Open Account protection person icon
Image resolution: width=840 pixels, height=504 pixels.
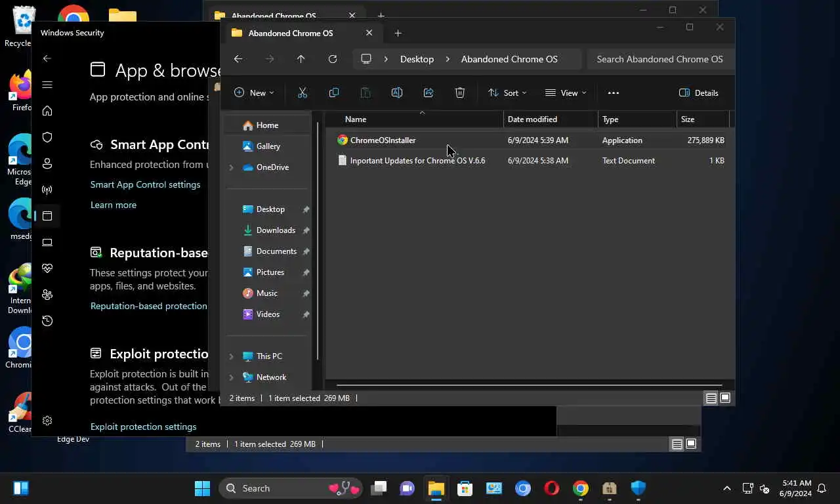[47, 163]
